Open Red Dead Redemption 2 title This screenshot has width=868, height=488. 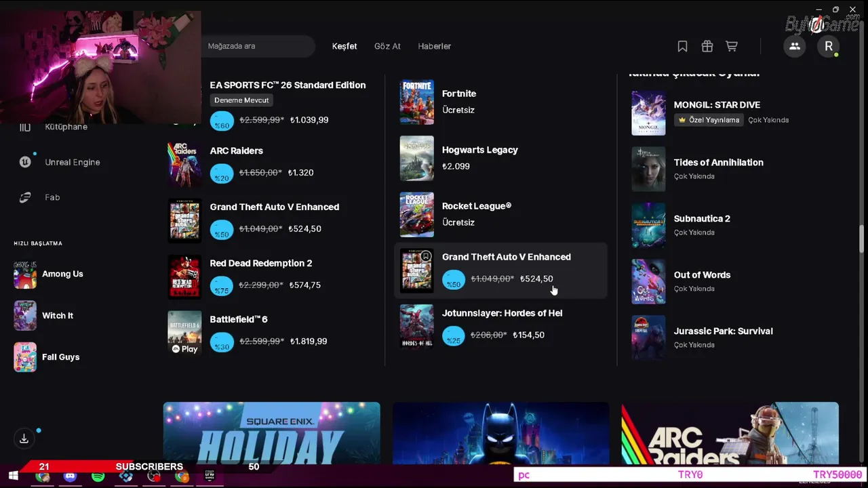coord(261,263)
